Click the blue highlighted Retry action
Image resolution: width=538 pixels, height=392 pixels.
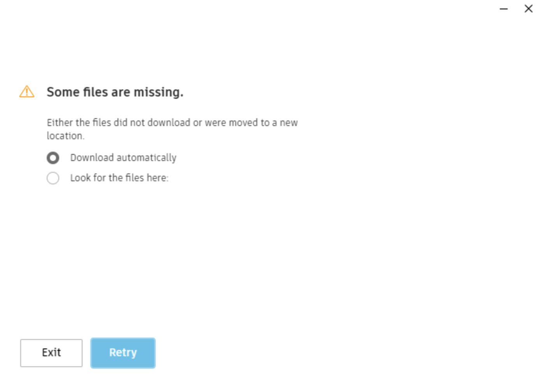tap(123, 353)
